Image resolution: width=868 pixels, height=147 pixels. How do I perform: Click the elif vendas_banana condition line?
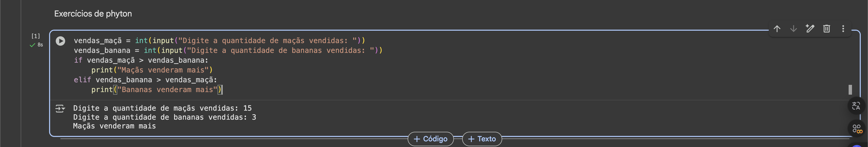pyautogui.click(x=145, y=80)
